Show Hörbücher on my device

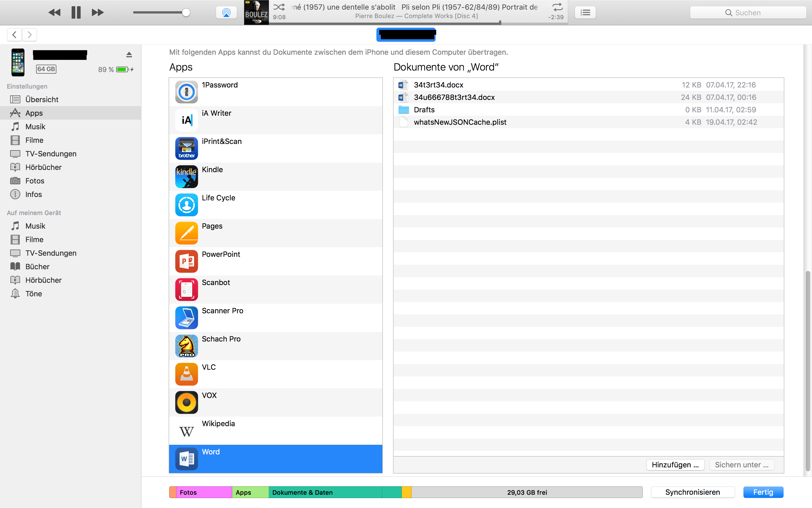70,280
